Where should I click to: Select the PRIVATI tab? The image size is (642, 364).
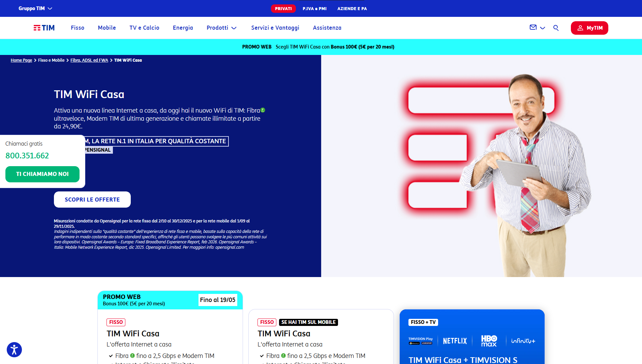coord(283,8)
